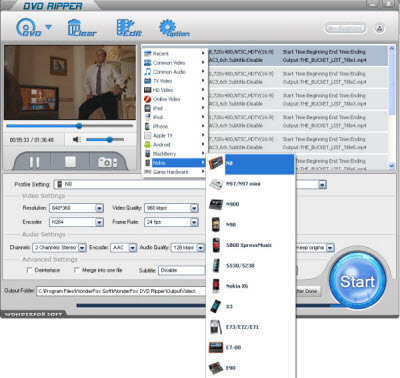This screenshot has height=378, width=400.
Task: Open the Edit film strip tool
Action: (129, 28)
